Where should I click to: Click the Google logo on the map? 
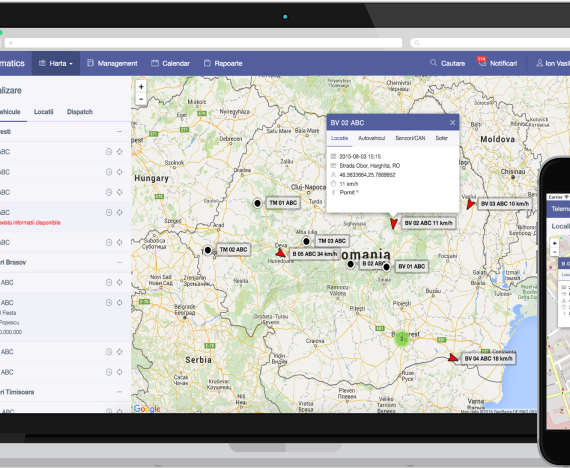[x=147, y=408]
